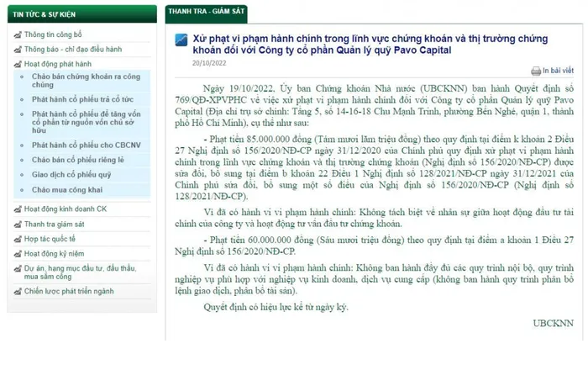The width and height of the screenshot is (588, 370).
Task: Click the icon beside Hợp tác quốc tế
Action: 18,238
